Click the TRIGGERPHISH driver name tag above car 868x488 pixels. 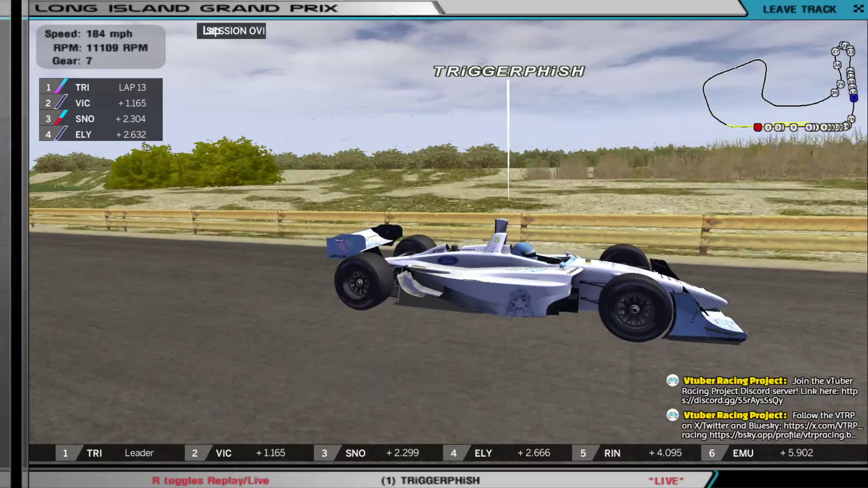[509, 71]
